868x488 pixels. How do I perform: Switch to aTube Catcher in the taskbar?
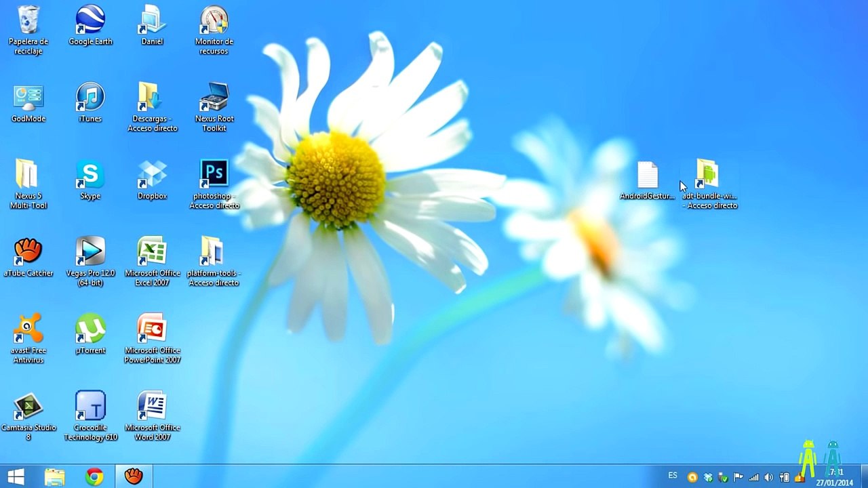(x=134, y=477)
